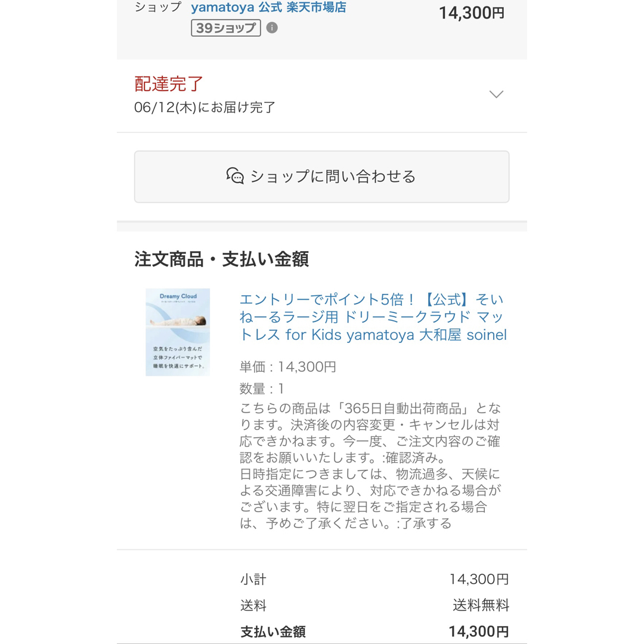The height and width of the screenshot is (644, 644).
Task: Click the 支払い金額 total label
Action: click(x=273, y=631)
